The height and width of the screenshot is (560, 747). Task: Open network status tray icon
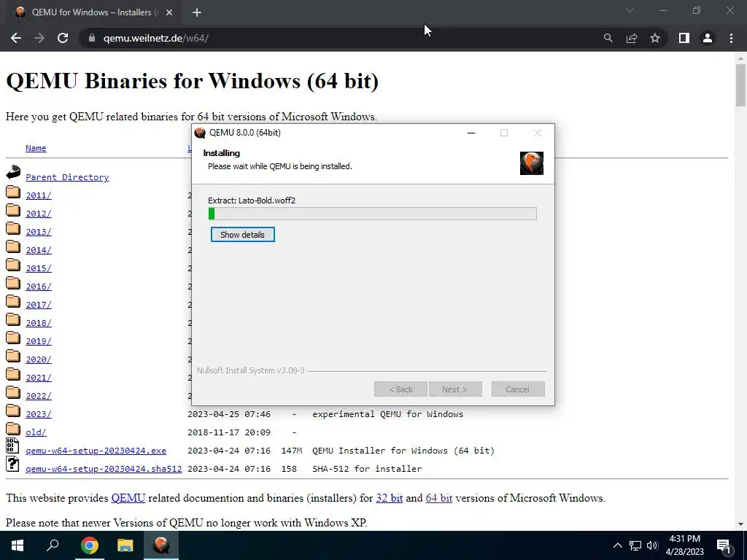click(x=635, y=545)
